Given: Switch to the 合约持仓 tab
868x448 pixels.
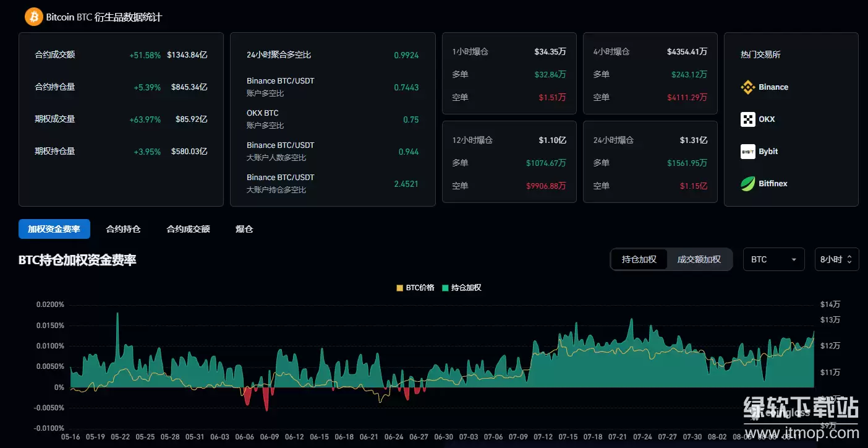Looking at the screenshot, I should 122,229.
